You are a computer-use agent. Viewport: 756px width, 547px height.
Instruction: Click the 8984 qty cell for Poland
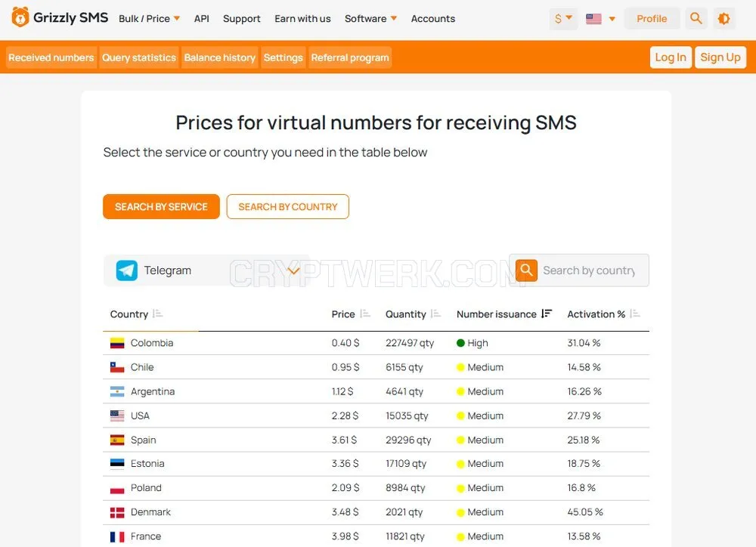(x=405, y=488)
